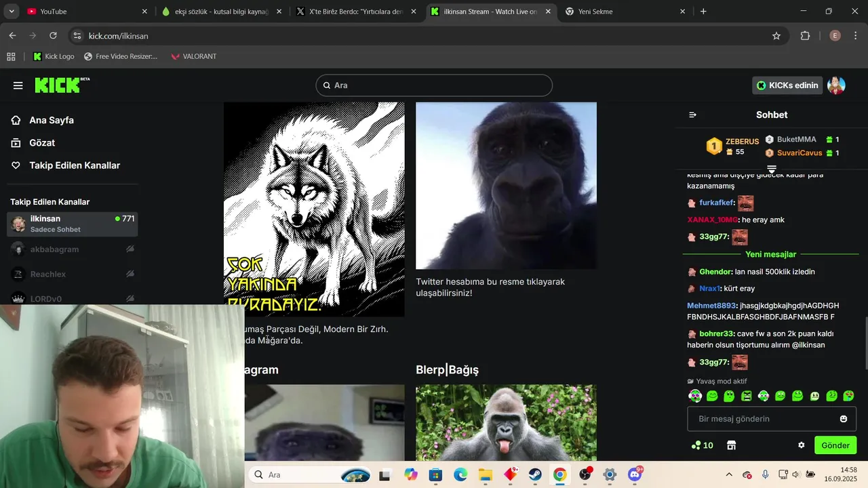868x488 pixels.
Task: Click the gorilla selfie Twitter image
Action: tap(506, 186)
